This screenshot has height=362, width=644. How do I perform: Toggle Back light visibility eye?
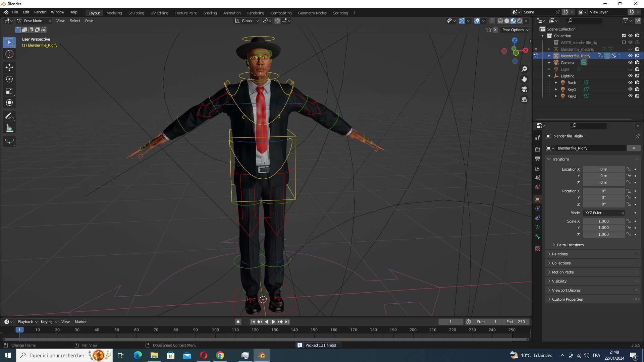click(x=630, y=83)
